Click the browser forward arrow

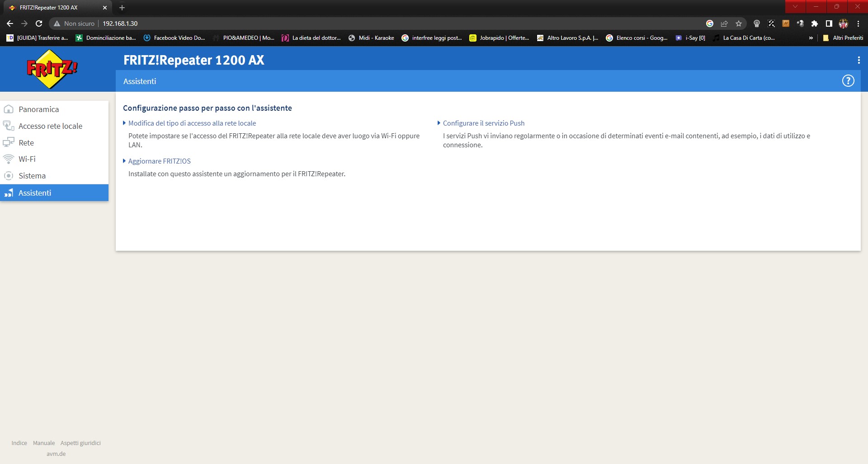pos(24,23)
